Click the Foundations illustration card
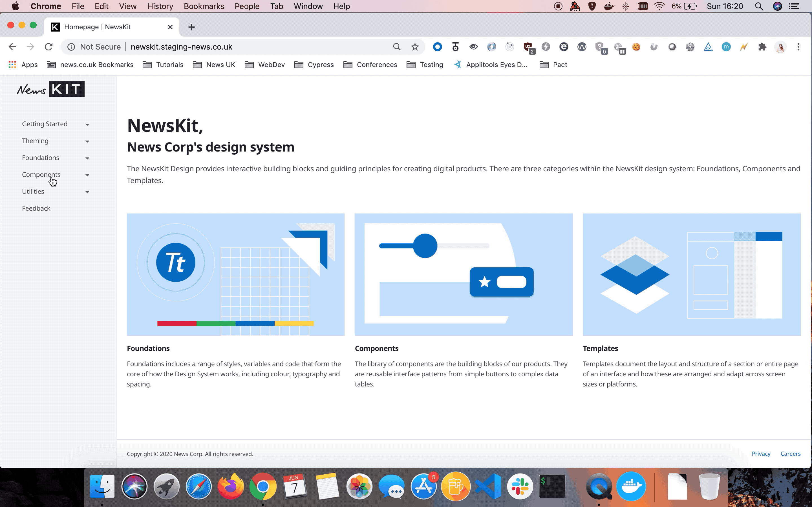 click(x=235, y=274)
